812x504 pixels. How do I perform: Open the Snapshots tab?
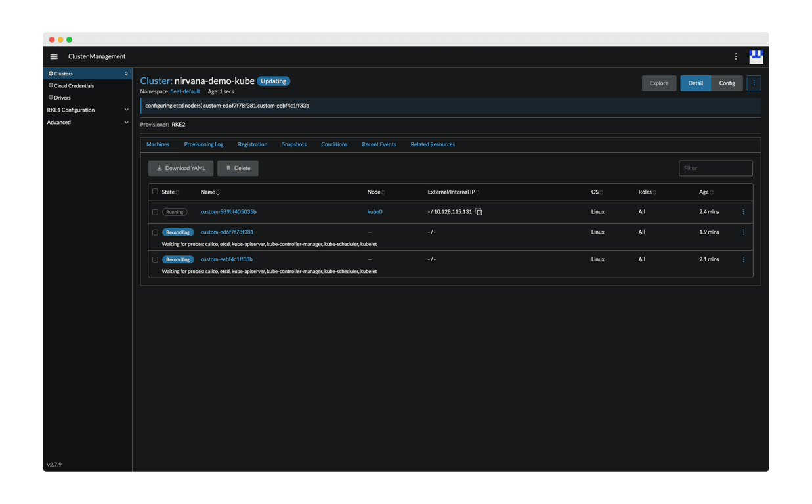pos(294,144)
